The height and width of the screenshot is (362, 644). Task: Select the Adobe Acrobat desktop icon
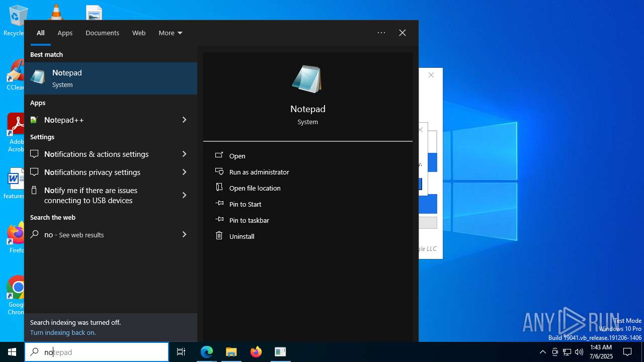tap(16, 132)
